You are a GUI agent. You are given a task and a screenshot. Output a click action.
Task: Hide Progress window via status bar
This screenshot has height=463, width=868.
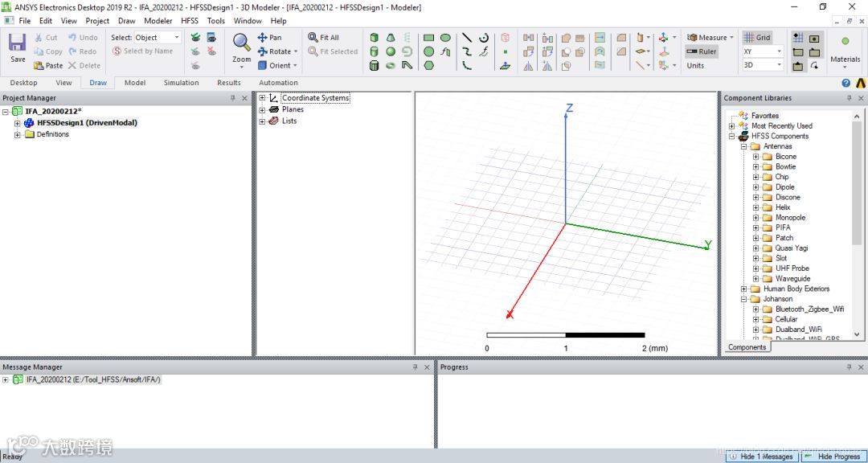(833, 457)
